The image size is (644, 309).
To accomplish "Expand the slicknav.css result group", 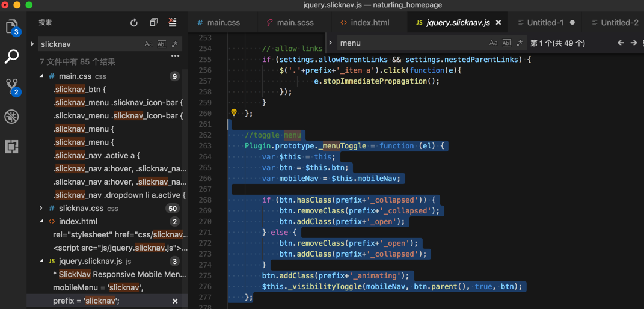I will tap(41, 209).
